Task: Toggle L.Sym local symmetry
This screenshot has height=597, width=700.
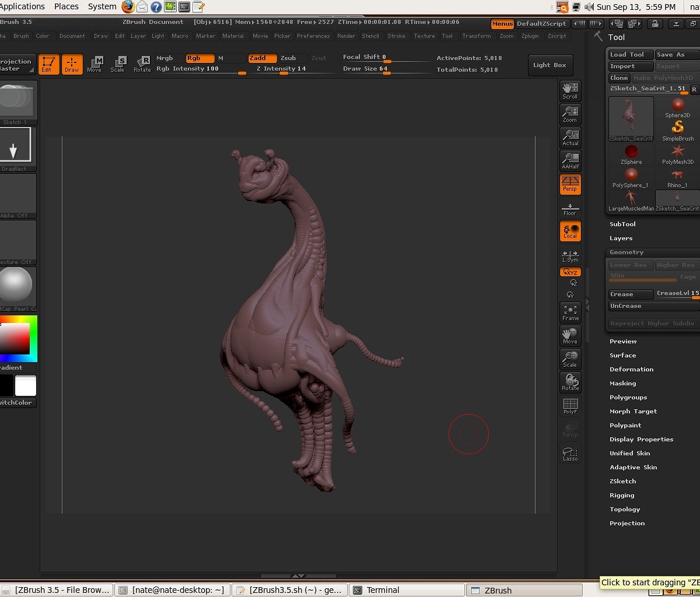Action: point(570,256)
